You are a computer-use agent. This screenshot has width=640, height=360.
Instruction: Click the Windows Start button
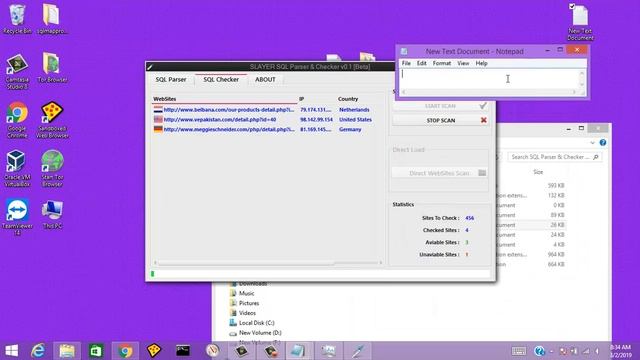(12, 351)
